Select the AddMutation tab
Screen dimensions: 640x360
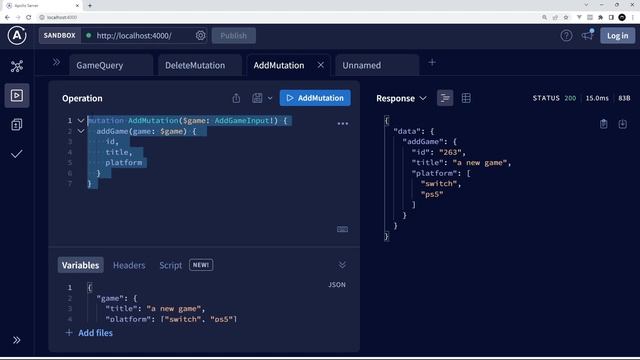pos(279,65)
